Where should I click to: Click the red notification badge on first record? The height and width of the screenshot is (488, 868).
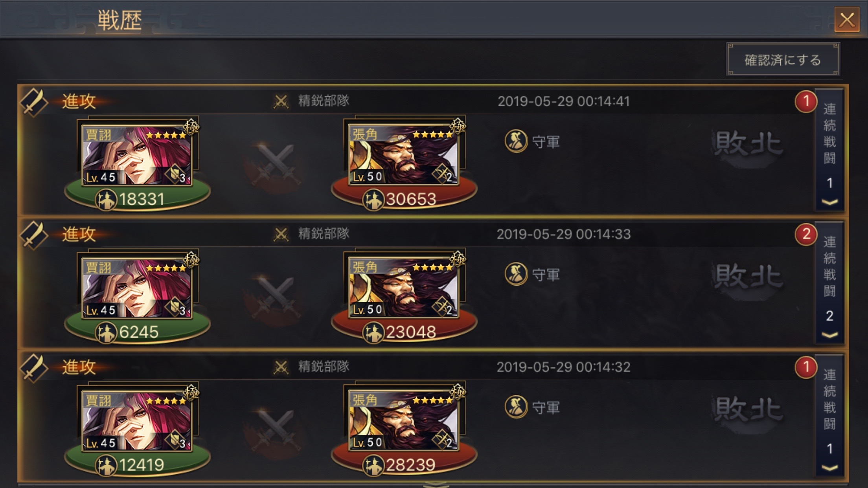805,101
